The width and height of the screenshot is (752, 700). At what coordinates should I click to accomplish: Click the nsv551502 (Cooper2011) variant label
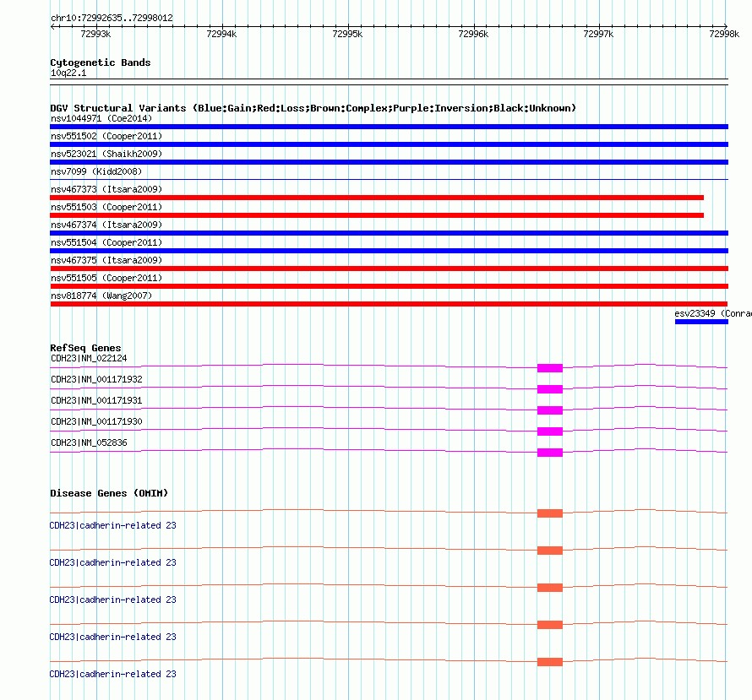[106, 136]
